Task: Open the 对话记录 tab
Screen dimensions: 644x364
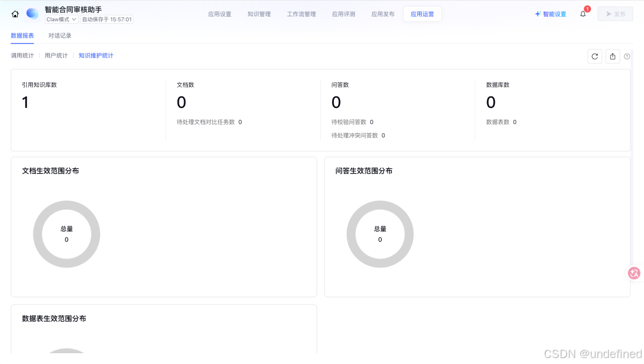Action: [60, 36]
